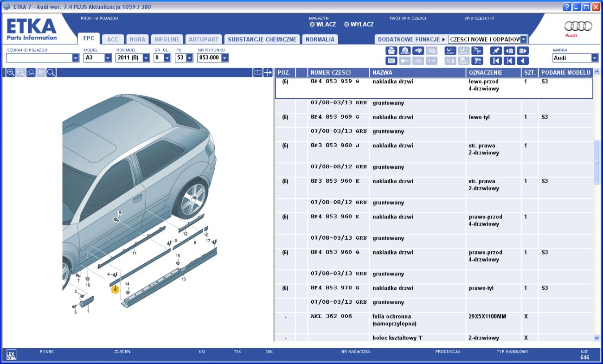The width and height of the screenshot is (603, 364).
Task: Switch to the INFOLINE tab
Action: tap(167, 39)
